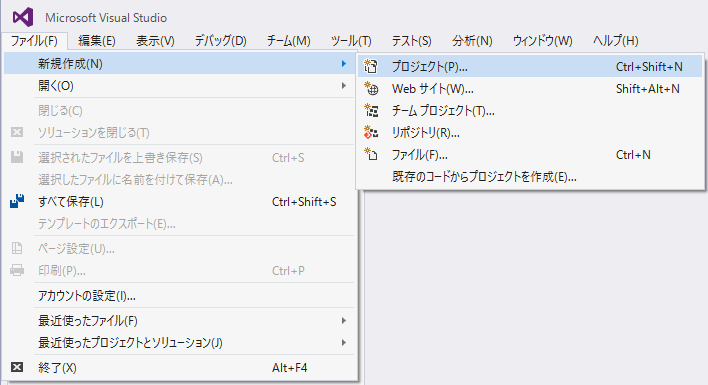The height and width of the screenshot is (385, 708).
Task: Open the ファイル(F) menu
Action: pos(34,41)
